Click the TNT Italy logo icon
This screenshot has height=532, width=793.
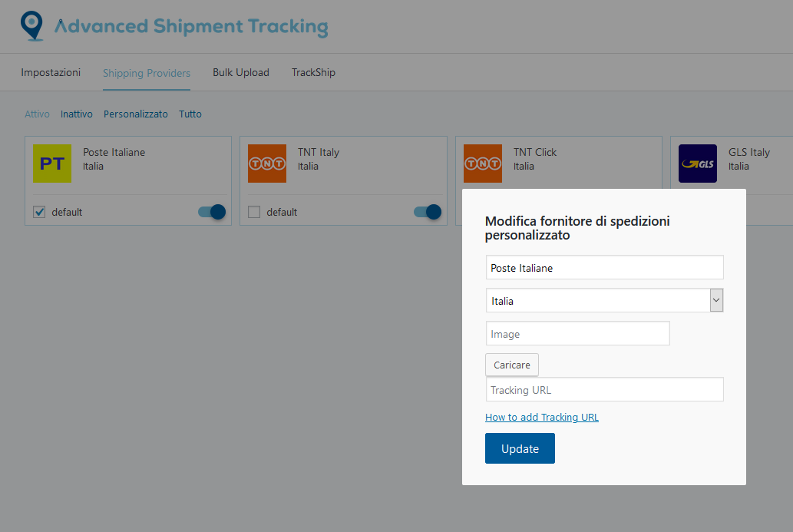pos(267,164)
